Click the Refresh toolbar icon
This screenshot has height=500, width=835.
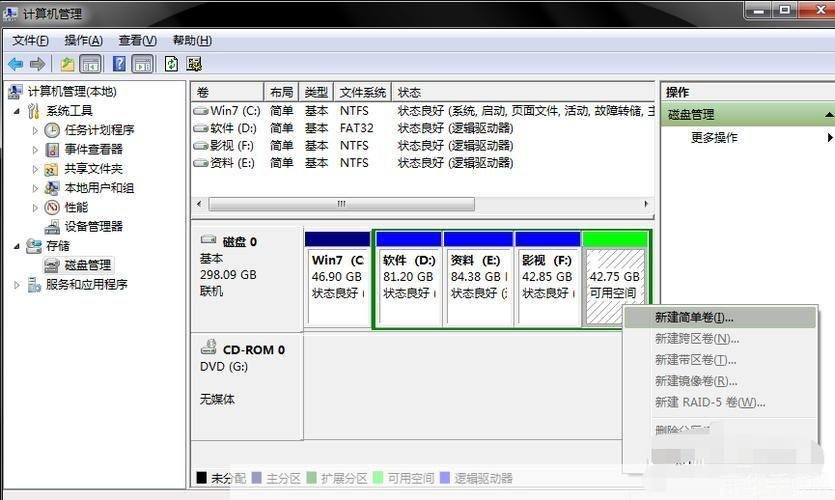pos(171,64)
